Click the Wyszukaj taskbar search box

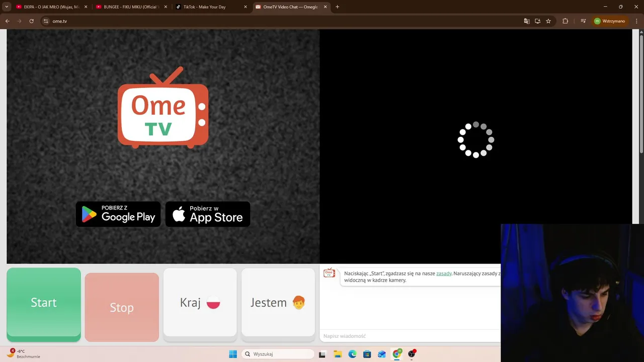[278, 354]
